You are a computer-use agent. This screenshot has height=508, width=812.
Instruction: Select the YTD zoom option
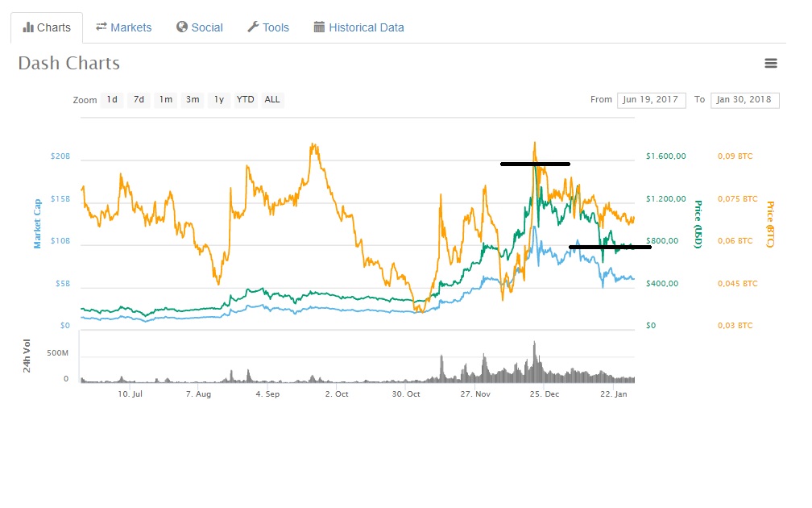pyautogui.click(x=246, y=99)
